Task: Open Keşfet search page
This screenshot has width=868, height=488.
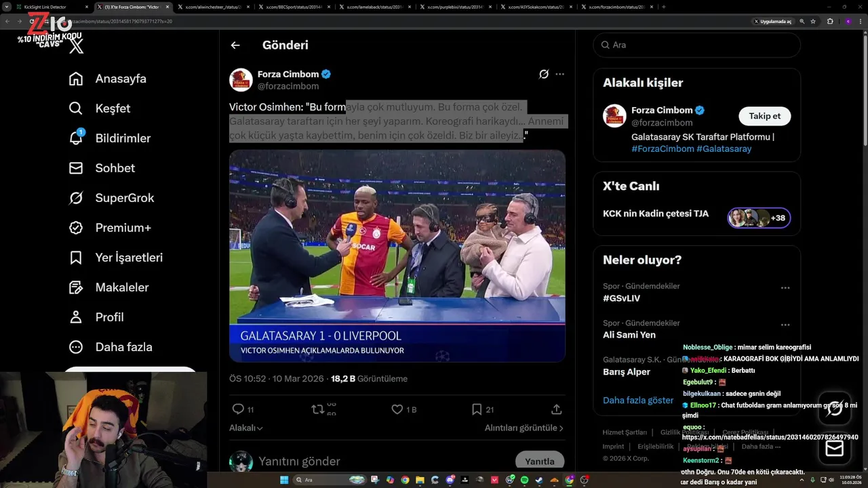Action: point(100,108)
